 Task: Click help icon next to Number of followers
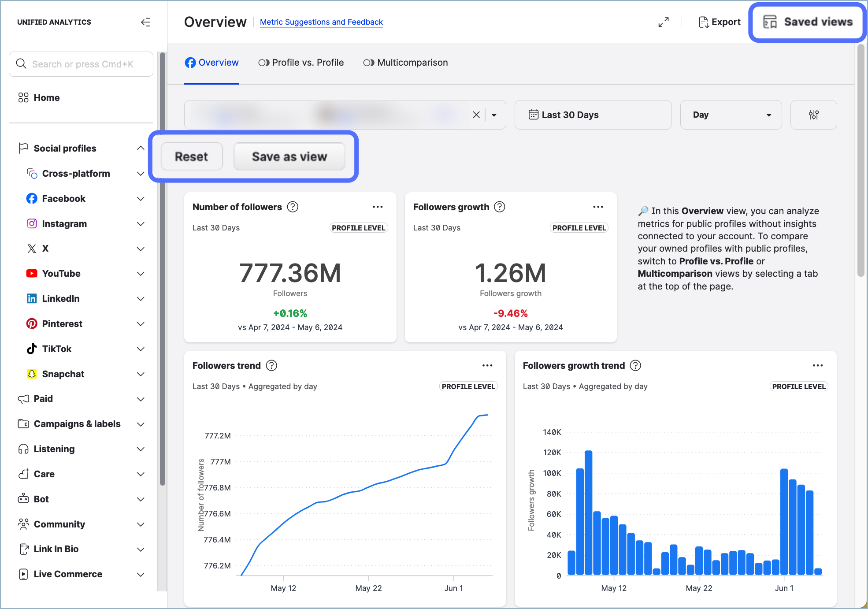pos(293,207)
